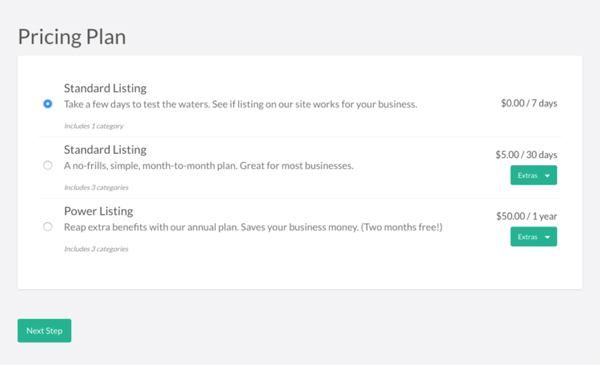Click 'Includes 3 categories' under the Power Listing
The height and width of the screenshot is (365, 600).
click(96, 249)
